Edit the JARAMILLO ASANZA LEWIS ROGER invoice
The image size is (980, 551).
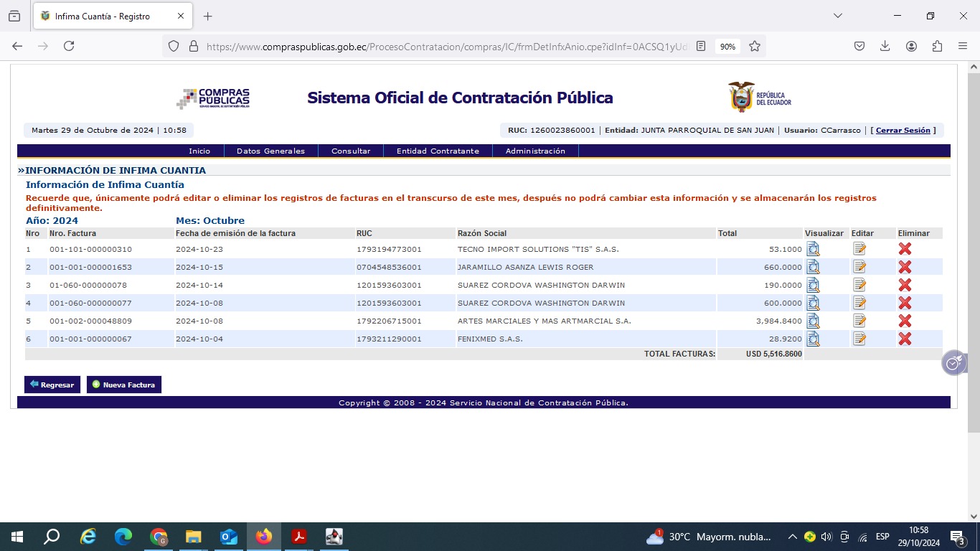[859, 267]
